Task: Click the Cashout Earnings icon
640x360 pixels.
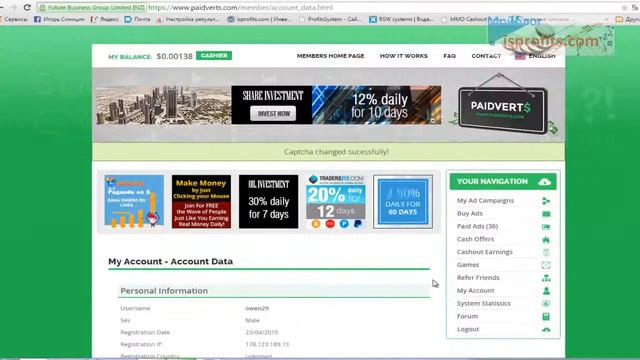Action: 546,252
